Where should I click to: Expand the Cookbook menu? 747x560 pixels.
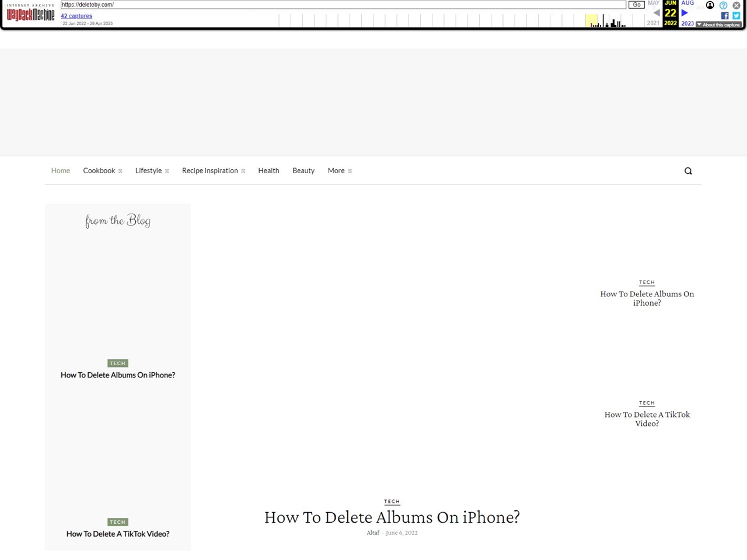102,171
